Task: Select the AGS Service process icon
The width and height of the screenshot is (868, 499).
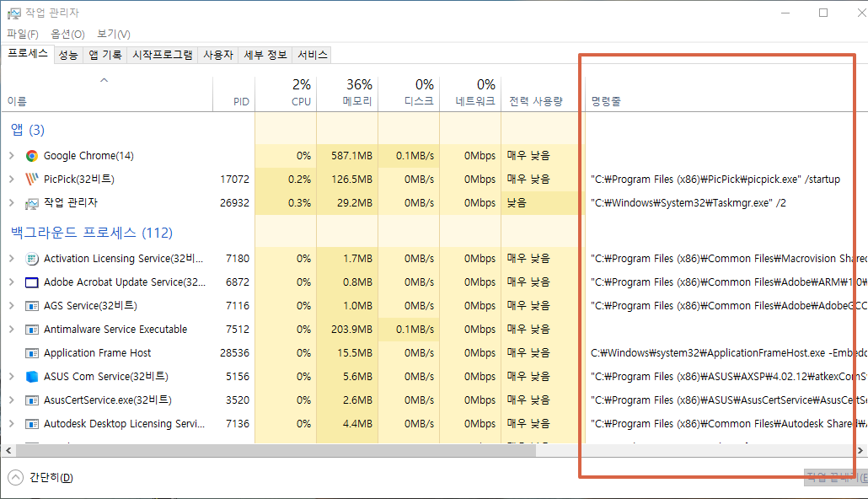Action: coord(31,305)
